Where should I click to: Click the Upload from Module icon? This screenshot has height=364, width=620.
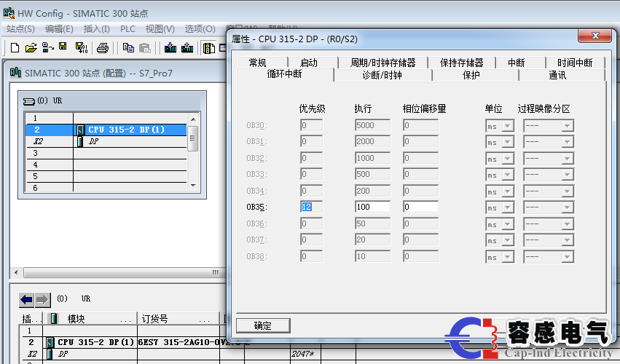click(187, 48)
